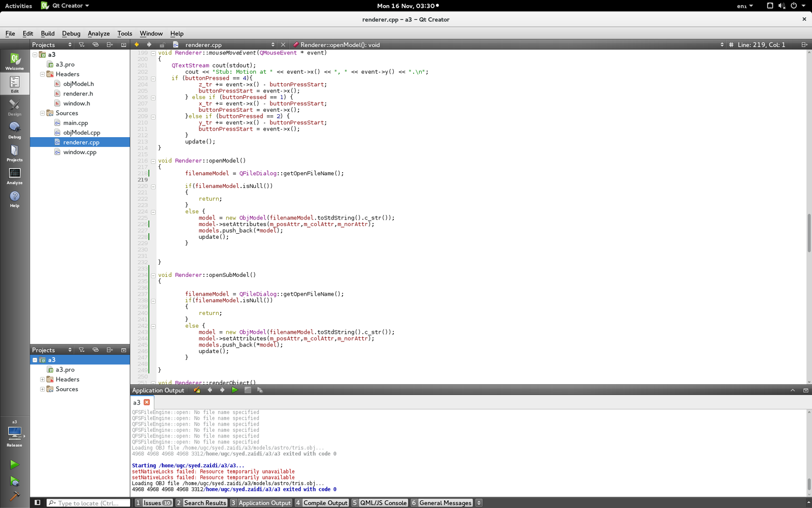Filter the Projects tree using the filter icon
Viewport: 812px width, 508px height.
(x=81, y=45)
